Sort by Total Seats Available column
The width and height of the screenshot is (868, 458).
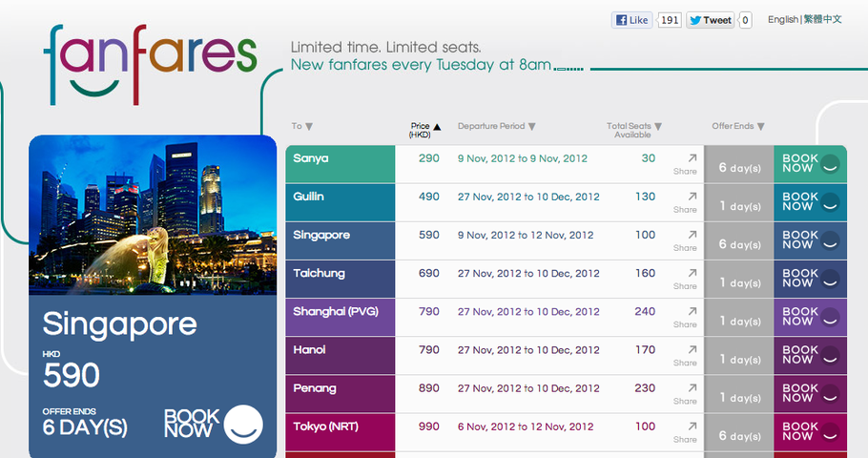click(634, 130)
